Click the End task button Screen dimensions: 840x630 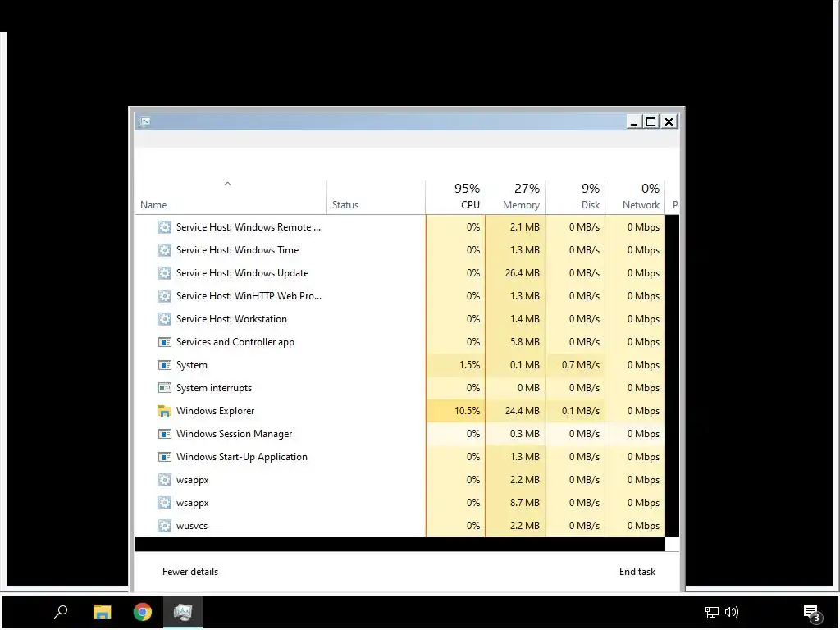click(637, 572)
